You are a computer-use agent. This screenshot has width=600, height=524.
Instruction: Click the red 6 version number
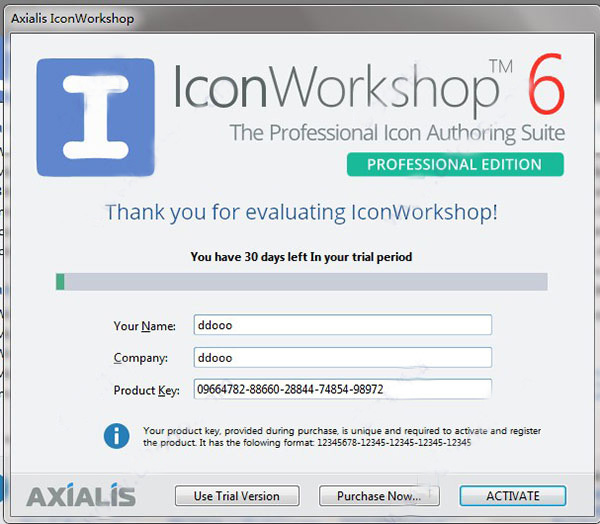click(x=546, y=83)
